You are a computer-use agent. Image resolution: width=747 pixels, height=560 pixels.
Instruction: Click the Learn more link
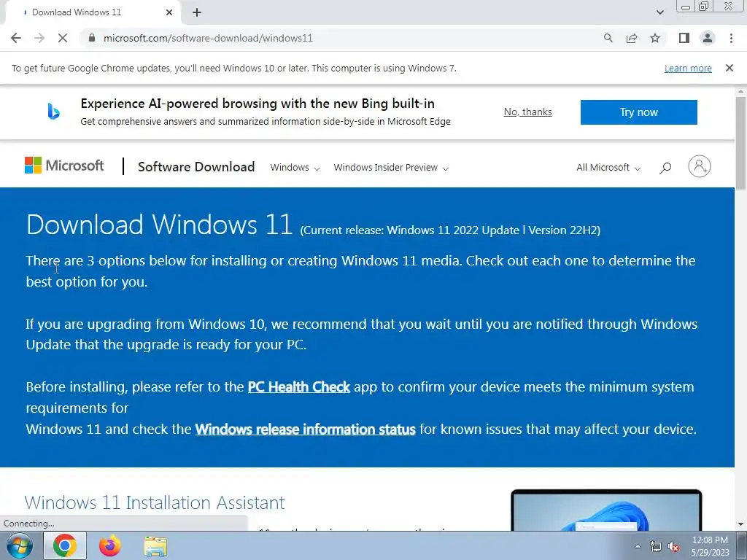tap(688, 68)
